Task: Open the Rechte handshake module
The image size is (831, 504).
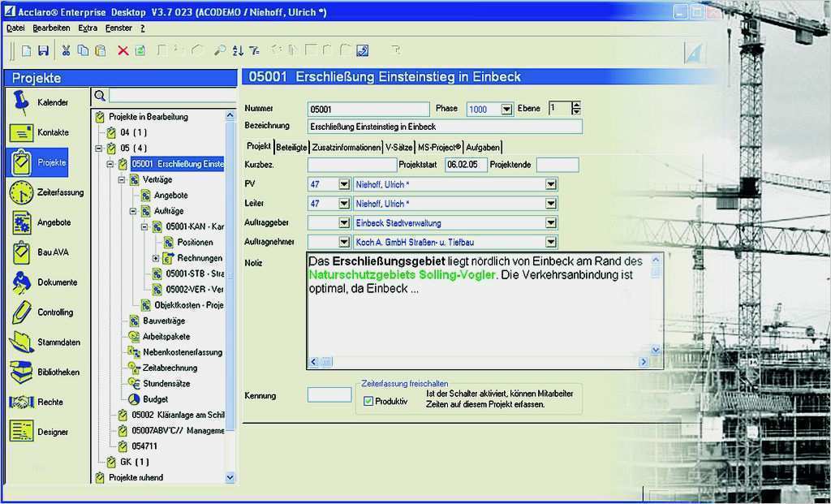Action: point(35,403)
